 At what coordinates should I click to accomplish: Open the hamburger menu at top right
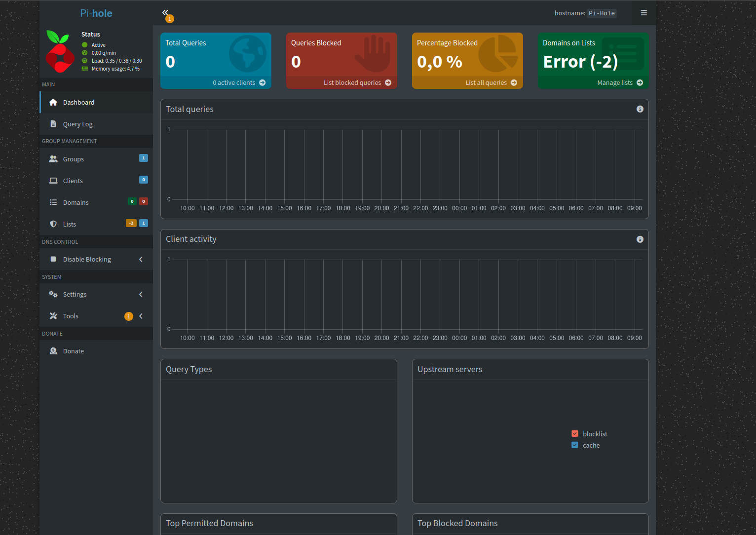[x=644, y=13]
